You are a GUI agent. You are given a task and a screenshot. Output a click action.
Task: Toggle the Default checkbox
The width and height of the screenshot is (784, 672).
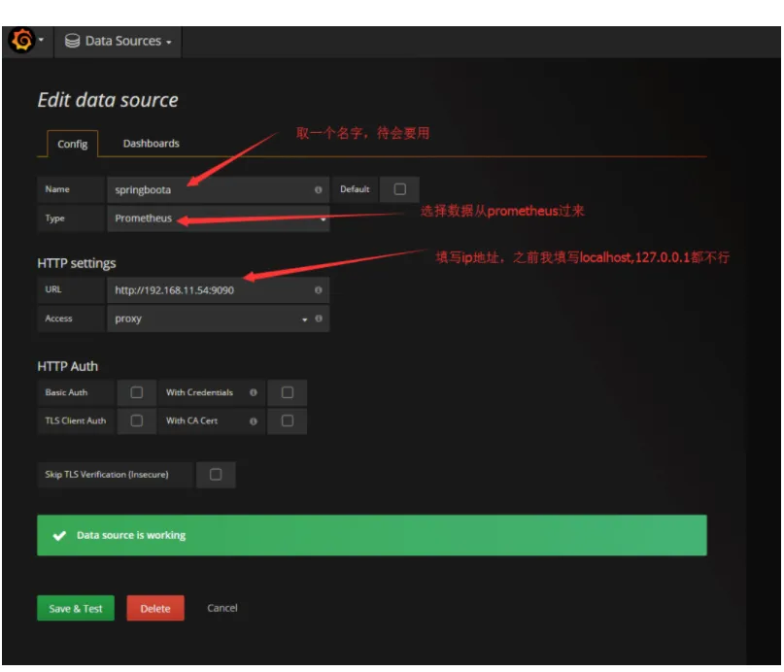tap(399, 188)
